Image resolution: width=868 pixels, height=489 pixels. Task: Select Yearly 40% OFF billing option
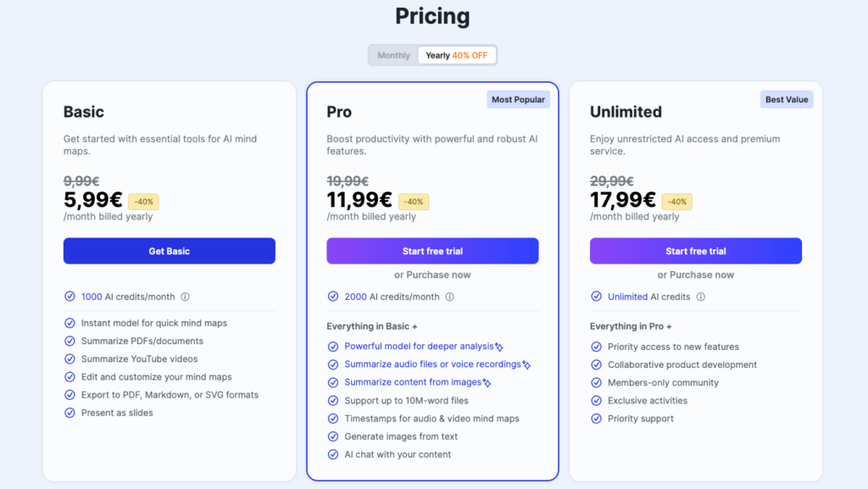tap(457, 55)
